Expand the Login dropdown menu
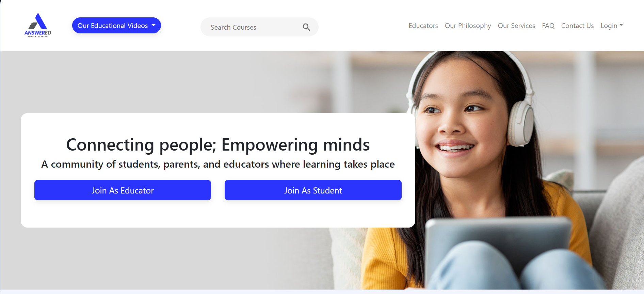 [612, 26]
